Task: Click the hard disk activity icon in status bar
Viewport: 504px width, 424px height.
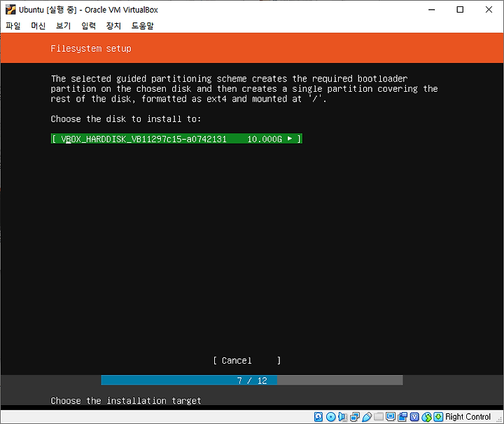Action: point(318,416)
